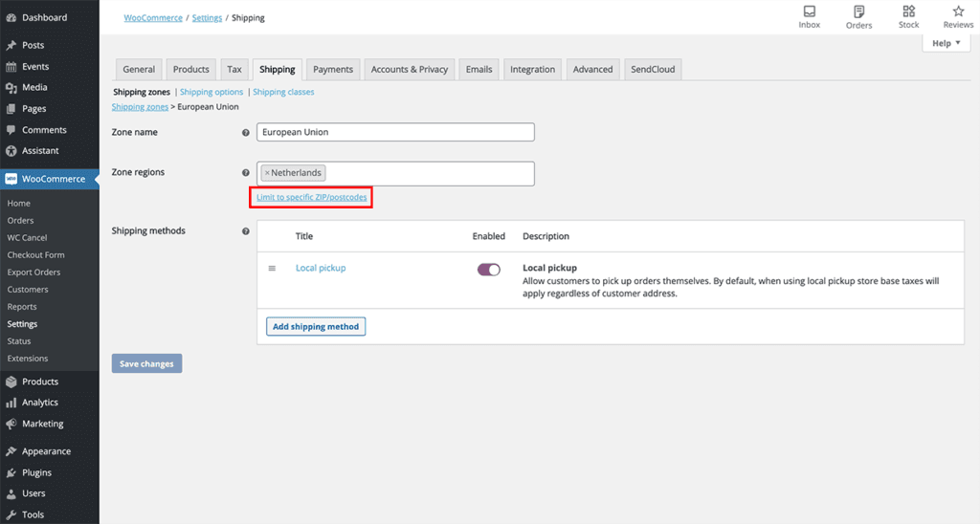Open the Orders icon in top bar
This screenshot has width=980, height=524.
click(858, 11)
